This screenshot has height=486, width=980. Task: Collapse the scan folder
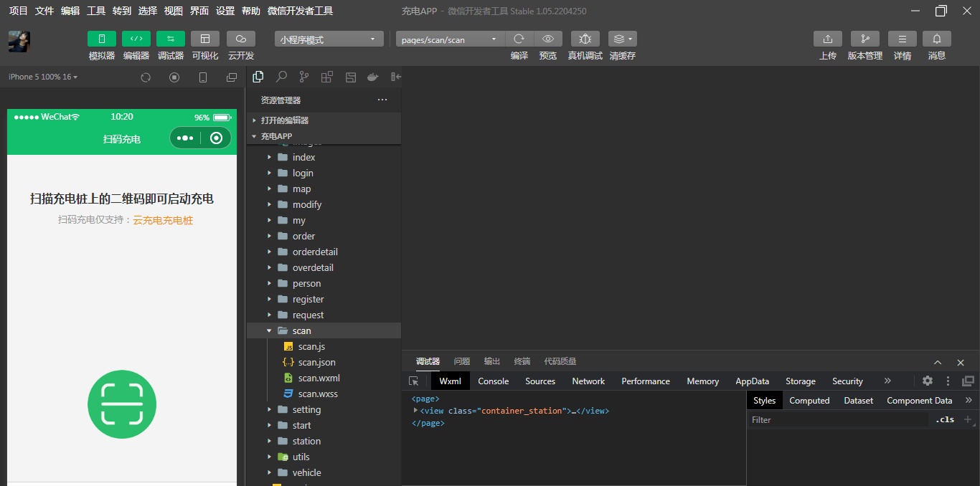pos(324,330)
